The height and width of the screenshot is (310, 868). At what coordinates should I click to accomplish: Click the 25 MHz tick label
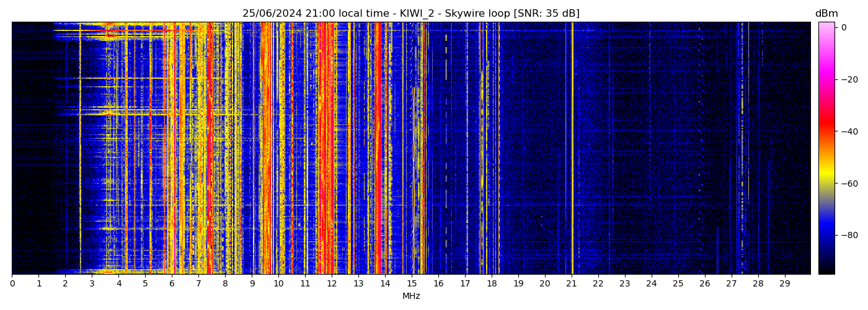pos(678,284)
